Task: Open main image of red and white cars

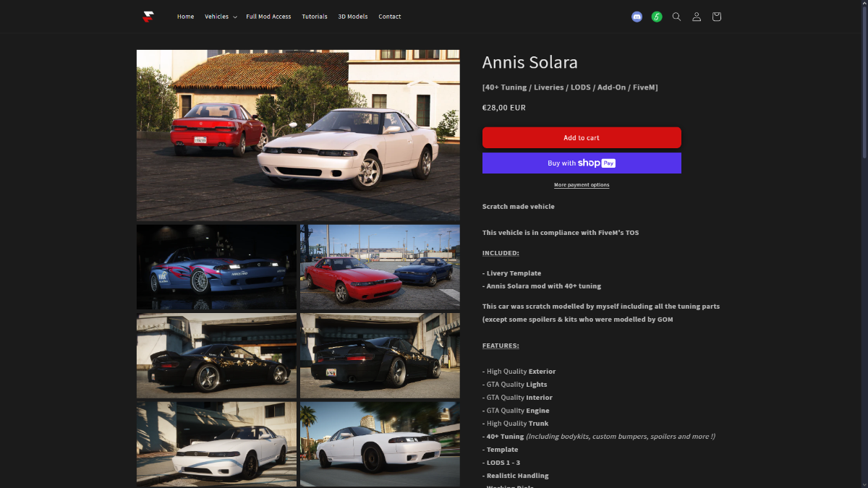Action: pos(298,134)
